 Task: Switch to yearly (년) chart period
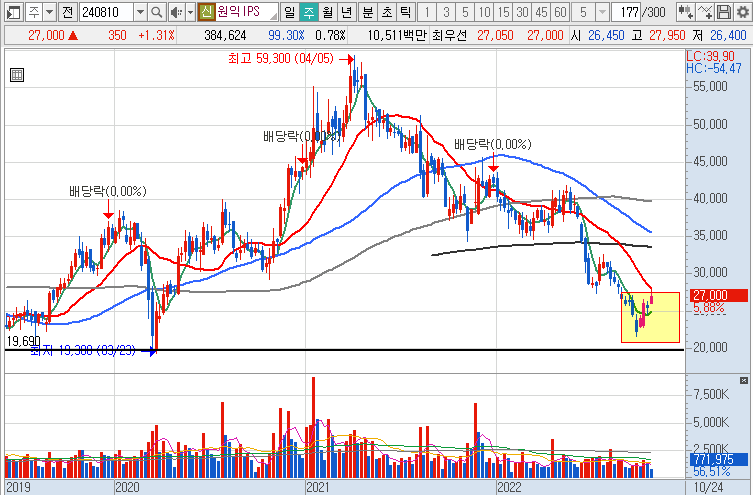346,12
